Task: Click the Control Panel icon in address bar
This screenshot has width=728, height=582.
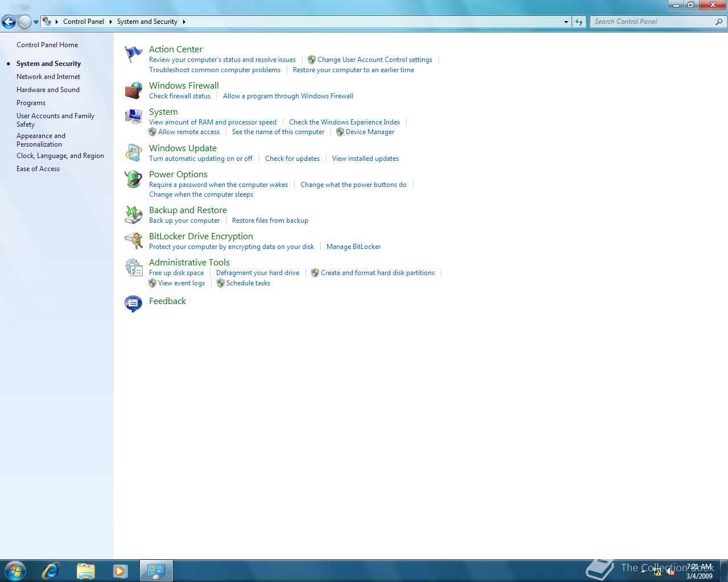Action: point(47,22)
